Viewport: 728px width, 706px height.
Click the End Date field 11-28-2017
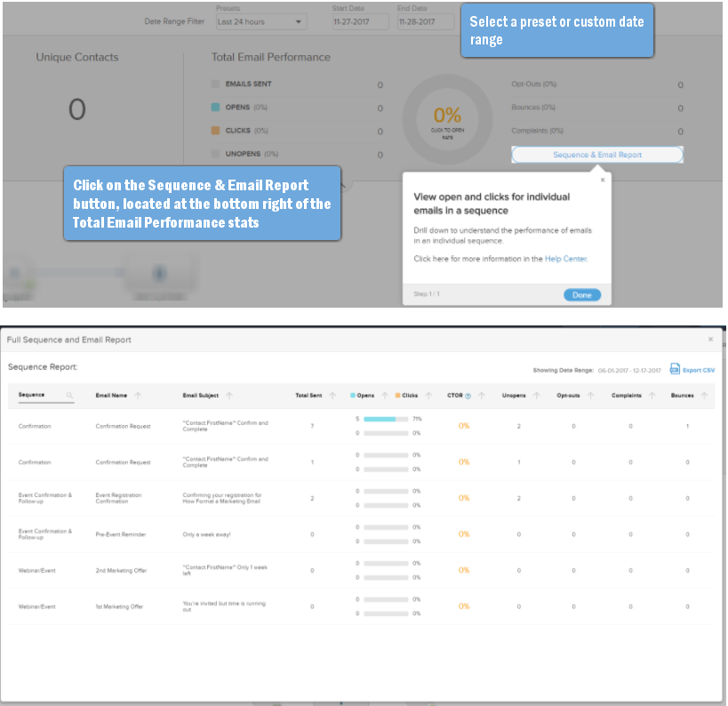pos(425,22)
